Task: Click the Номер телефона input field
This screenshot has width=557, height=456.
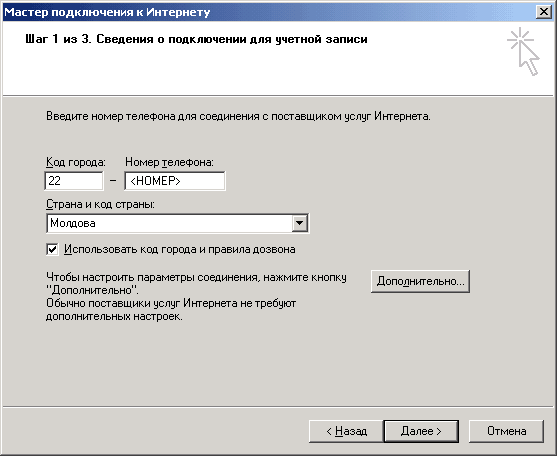Action: click(175, 181)
